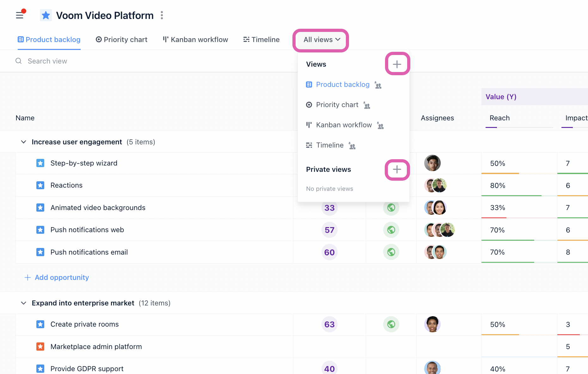Image resolution: width=588 pixels, height=374 pixels.
Task: Open the All views dropdown
Action: tap(322, 40)
